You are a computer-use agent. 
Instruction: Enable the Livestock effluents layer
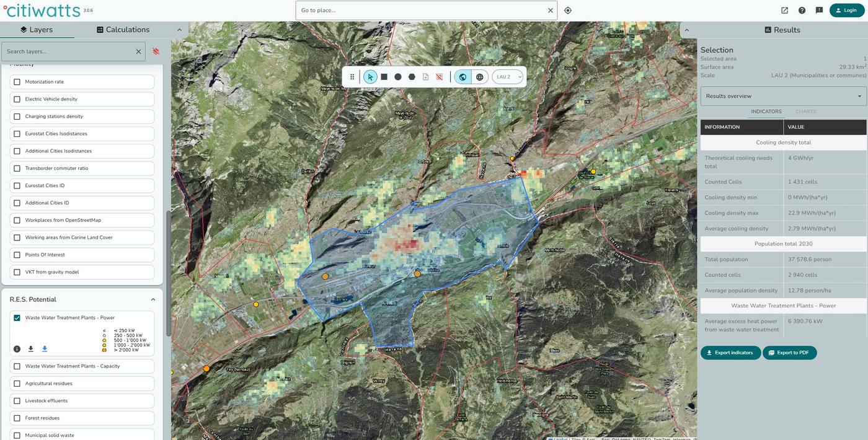click(x=17, y=401)
